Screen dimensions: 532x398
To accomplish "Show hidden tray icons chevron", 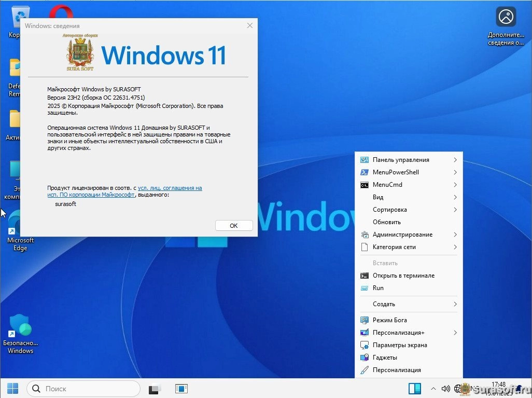I will (x=433, y=388).
